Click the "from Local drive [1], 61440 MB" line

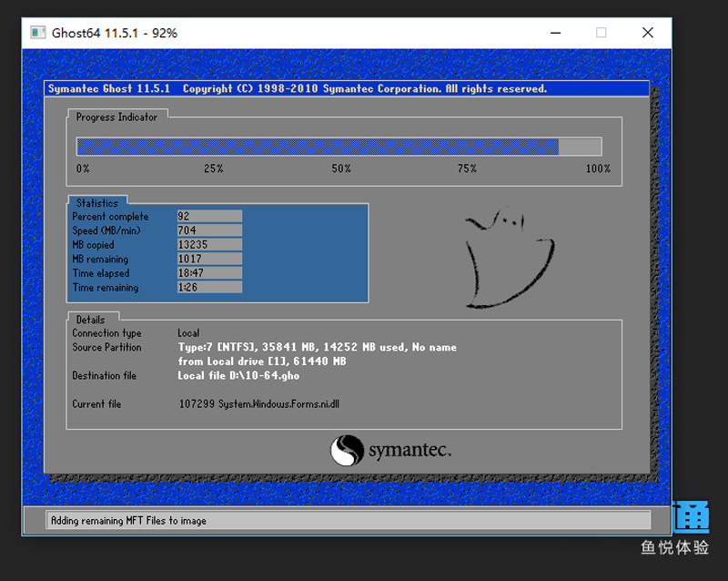(x=262, y=362)
